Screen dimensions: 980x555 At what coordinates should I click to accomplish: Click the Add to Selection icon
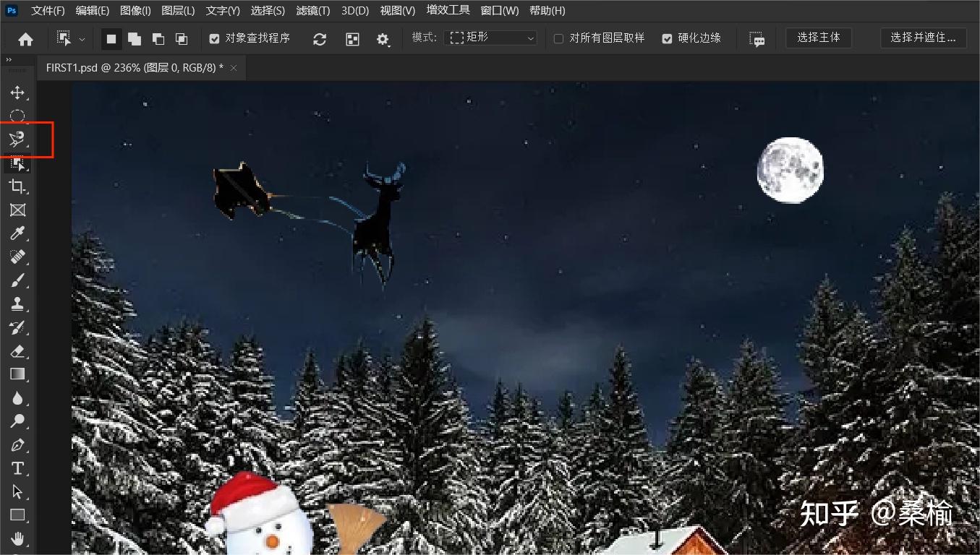135,39
